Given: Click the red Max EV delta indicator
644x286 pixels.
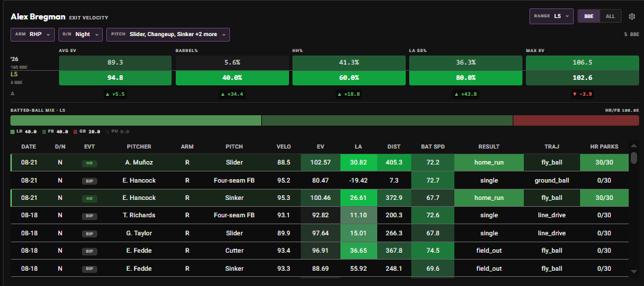Looking at the screenshot, I should pyautogui.click(x=582, y=94).
